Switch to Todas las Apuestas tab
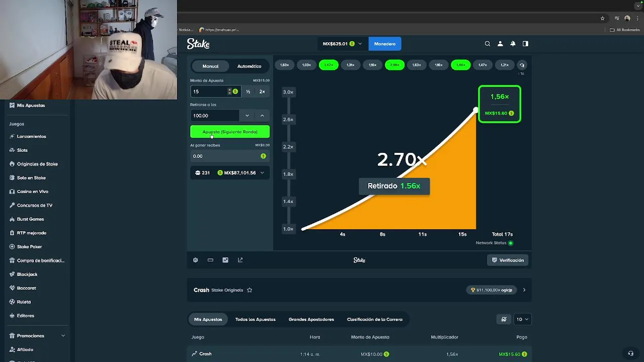Image resolution: width=644 pixels, height=362 pixels. [x=255, y=319]
